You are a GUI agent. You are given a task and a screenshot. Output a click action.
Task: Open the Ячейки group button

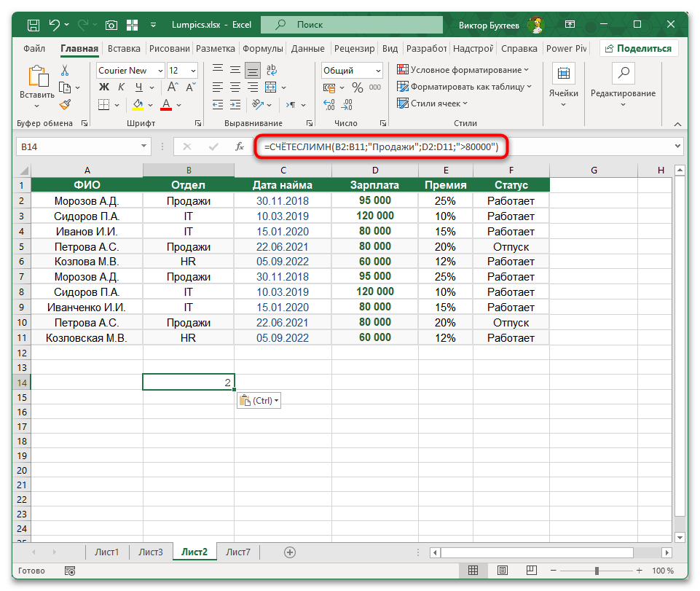(563, 85)
